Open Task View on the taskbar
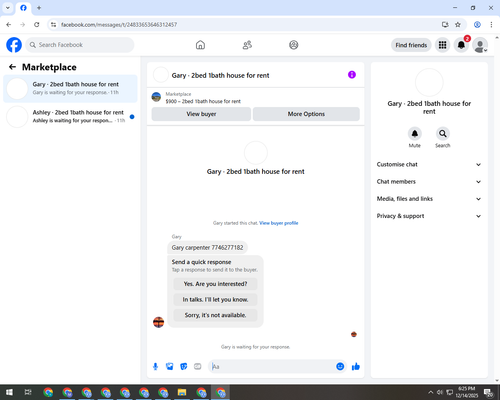Viewport: 500px width, 400px height. click(28, 392)
